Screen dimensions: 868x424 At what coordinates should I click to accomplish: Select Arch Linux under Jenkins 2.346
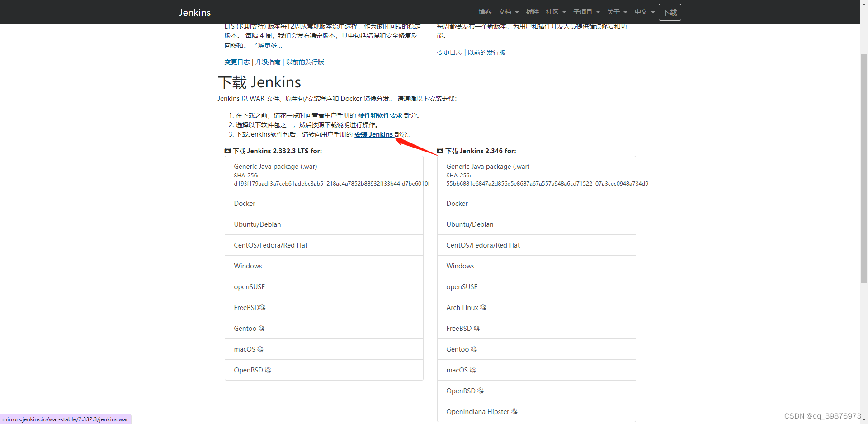coord(537,308)
